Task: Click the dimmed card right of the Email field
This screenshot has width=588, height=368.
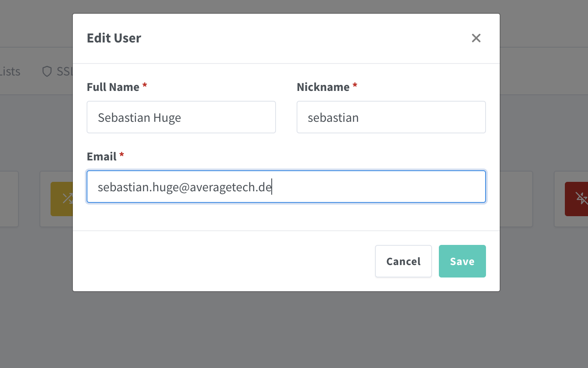Action: [516, 199]
